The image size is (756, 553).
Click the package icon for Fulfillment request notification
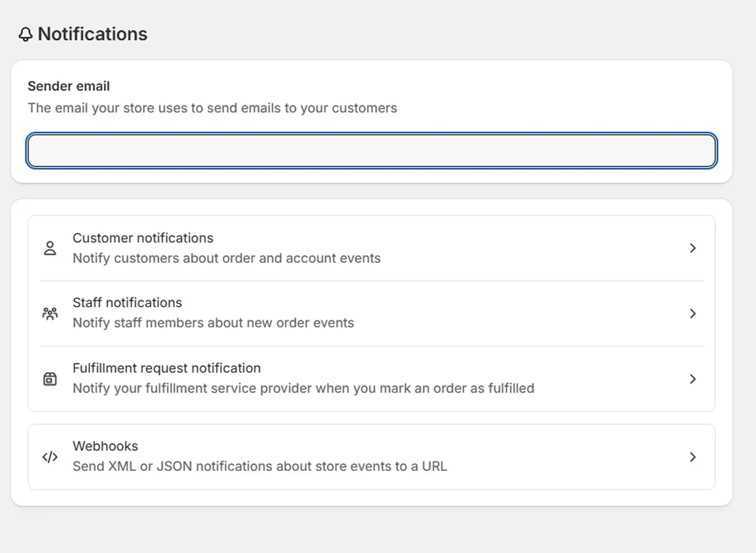[x=50, y=379]
